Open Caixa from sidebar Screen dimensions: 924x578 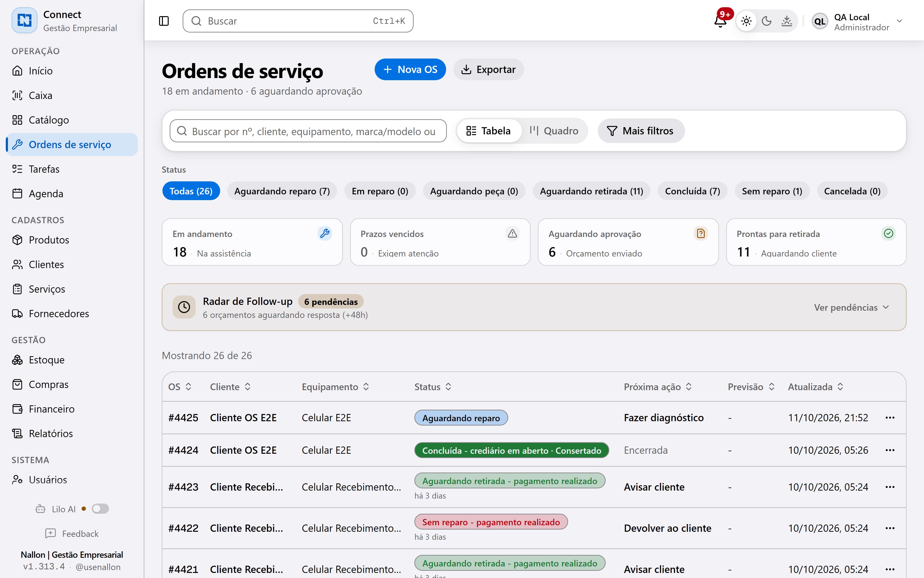click(72, 95)
